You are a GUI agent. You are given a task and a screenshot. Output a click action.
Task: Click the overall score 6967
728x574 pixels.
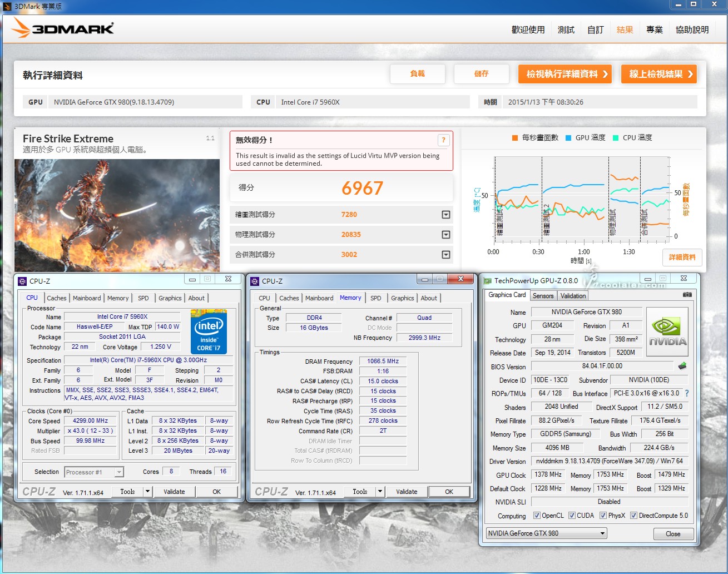(362, 189)
